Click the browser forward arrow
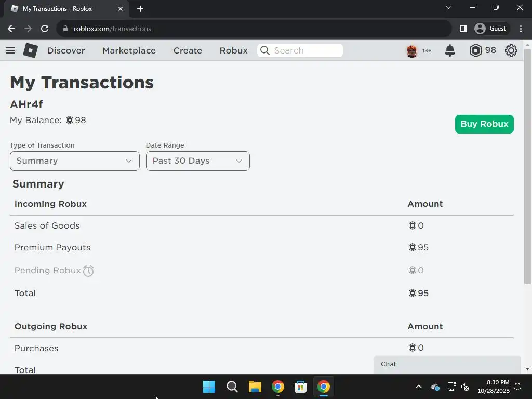Image resolution: width=532 pixels, height=399 pixels. (28, 29)
